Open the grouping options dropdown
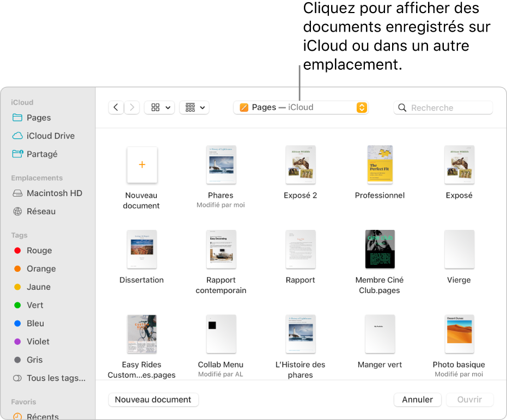The height and width of the screenshot is (420, 507). 194,107
